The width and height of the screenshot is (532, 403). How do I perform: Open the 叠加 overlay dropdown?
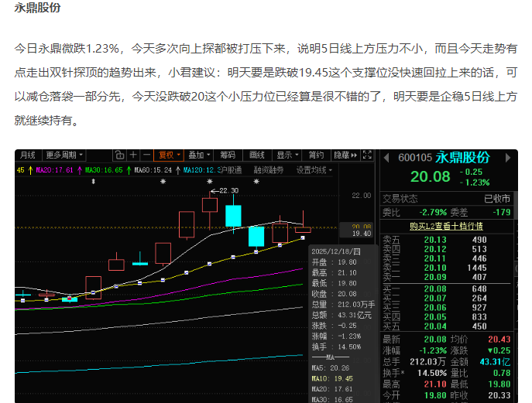[x=199, y=155]
